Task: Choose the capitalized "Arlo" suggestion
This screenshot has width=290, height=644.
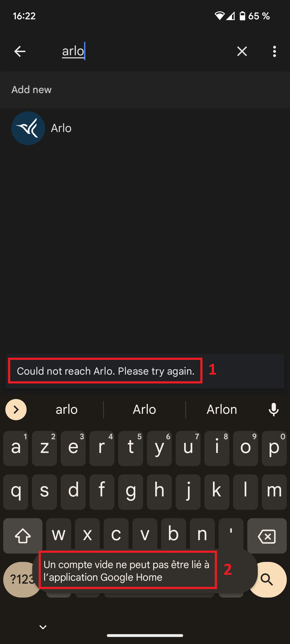Action: point(144,409)
